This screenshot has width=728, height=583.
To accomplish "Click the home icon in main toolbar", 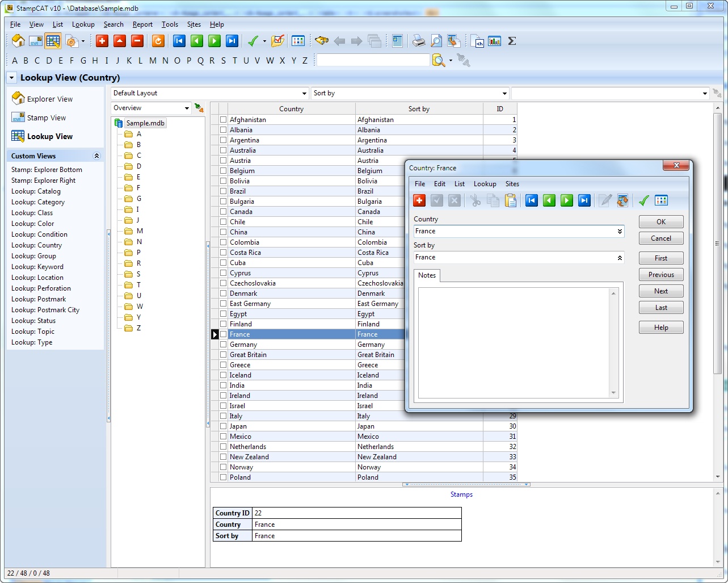I will tap(18, 41).
